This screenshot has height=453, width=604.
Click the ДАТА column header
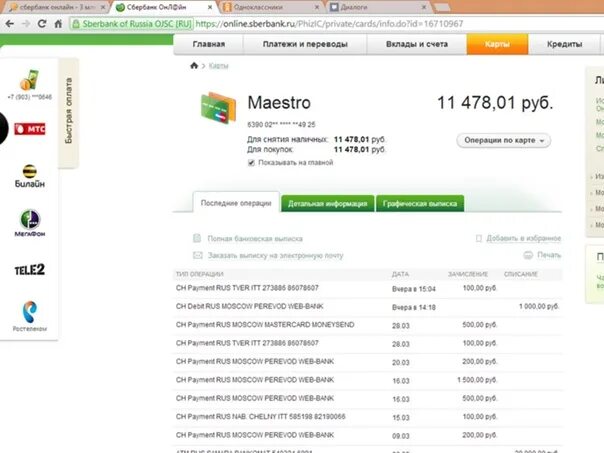pyautogui.click(x=400, y=274)
